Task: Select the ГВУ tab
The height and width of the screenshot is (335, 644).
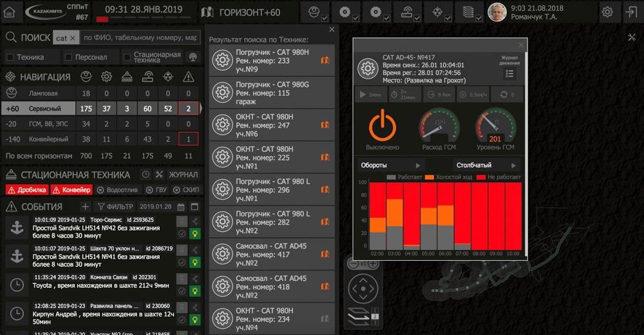Action: [x=156, y=190]
